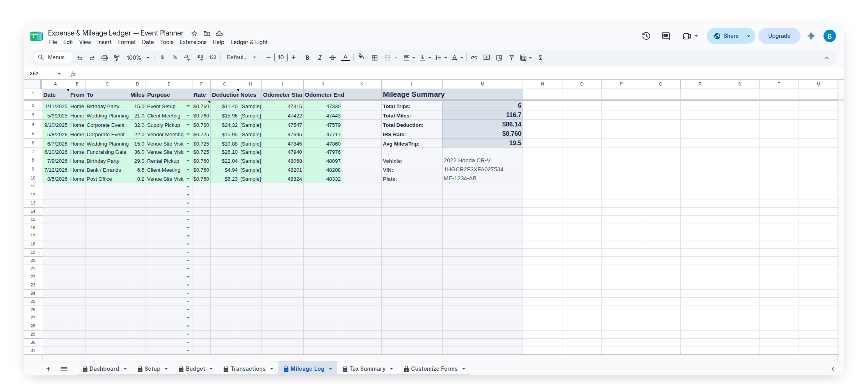The height and width of the screenshot is (384, 868).
Task: Insert a chart from the toolbar
Action: pos(499,58)
